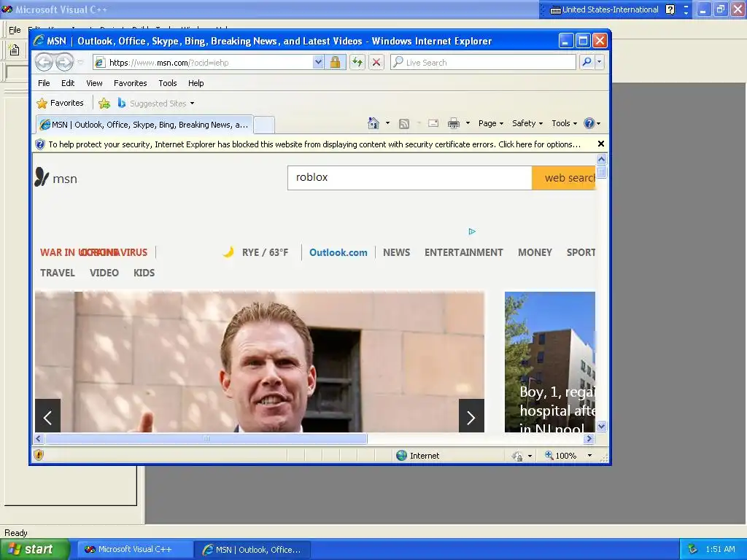Open the Help question mark icon

592,123
